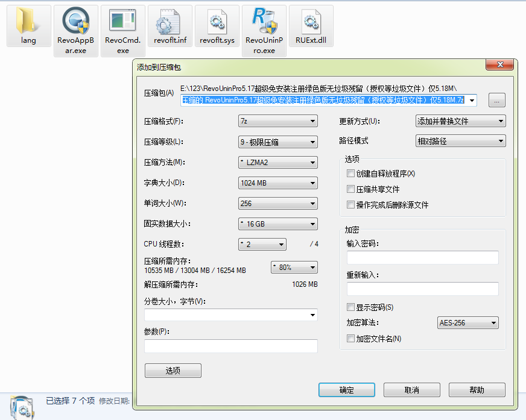
Task: Select the RUExt.dll file icon
Action: [x=311, y=22]
